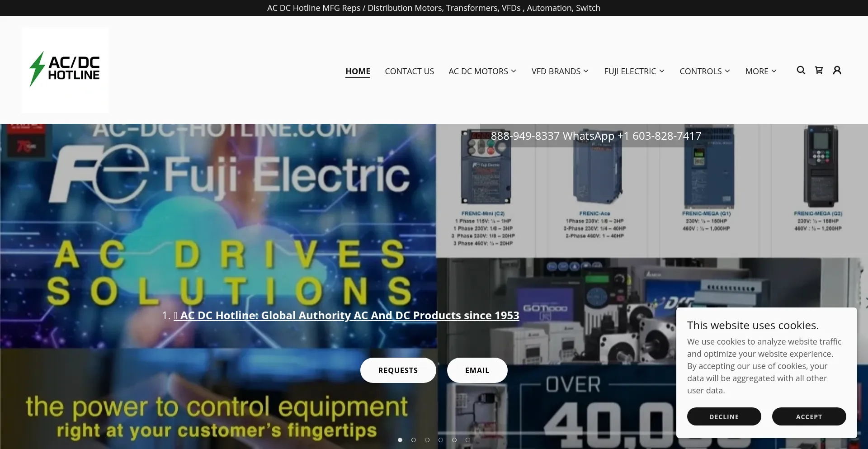The width and height of the screenshot is (868, 449).
Task: Click the REQUESTS button
Action: click(x=398, y=370)
